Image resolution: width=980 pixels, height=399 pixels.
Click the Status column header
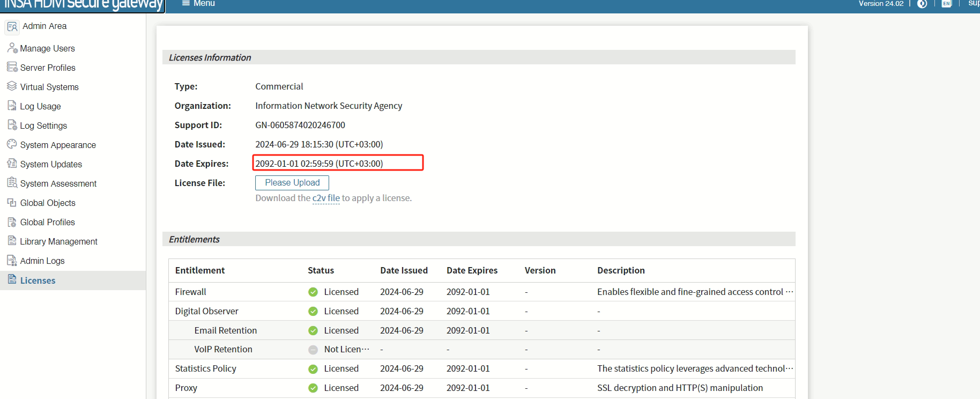point(321,270)
